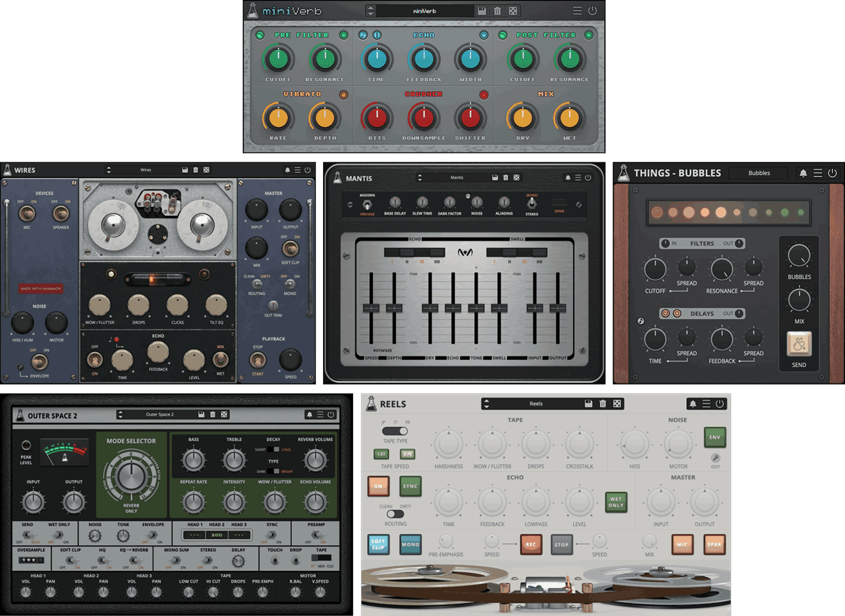Step Reels preset arrows
This screenshot has width=845, height=616.
click(486, 403)
